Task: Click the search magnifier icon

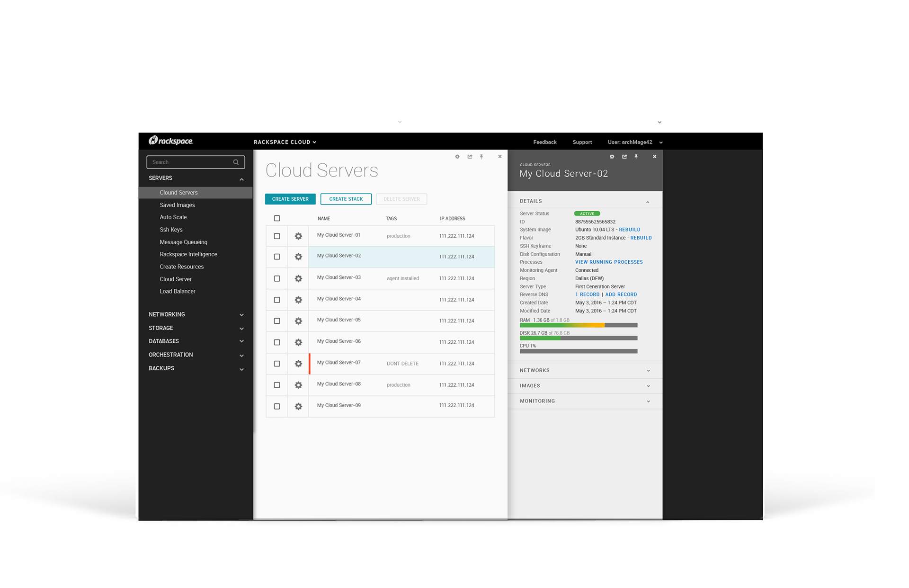Action: tap(236, 162)
